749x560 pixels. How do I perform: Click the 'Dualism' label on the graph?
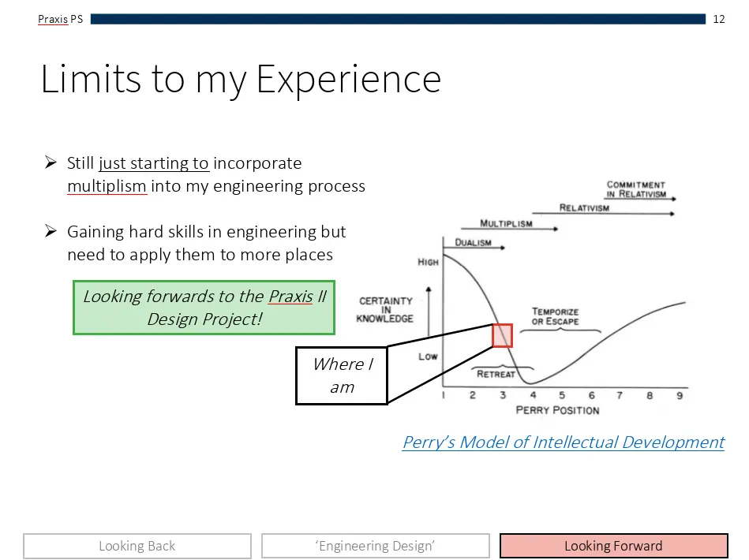click(x=473, y=242)
